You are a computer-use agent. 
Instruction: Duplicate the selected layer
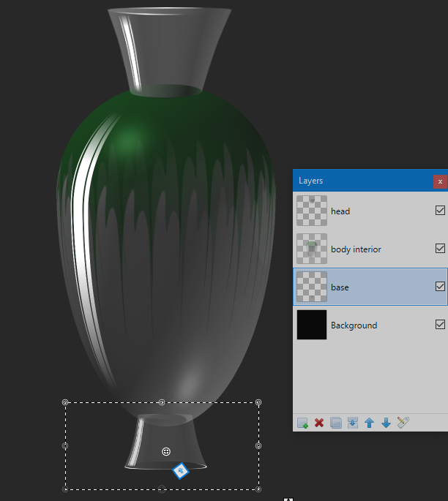coord(336,423)
